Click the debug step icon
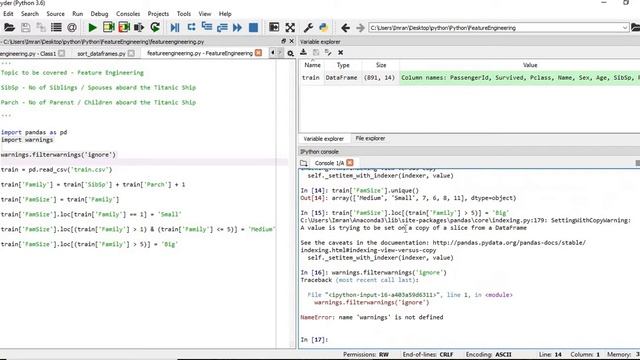 point(191,28)
